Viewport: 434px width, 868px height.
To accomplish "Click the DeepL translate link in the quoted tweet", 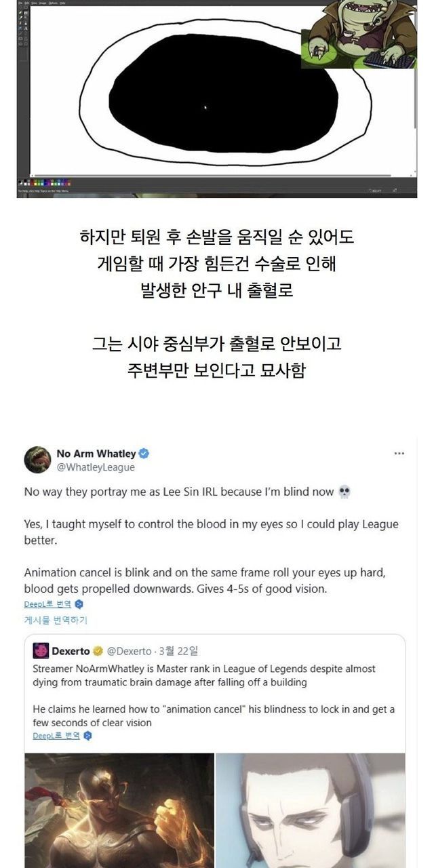I will [56, 735].
